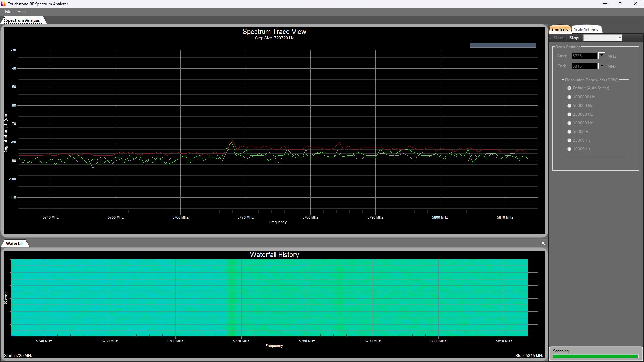Switch to the Scale Settings tab
This screenshot has height=362, width=644.
click(x=586, y=30)
